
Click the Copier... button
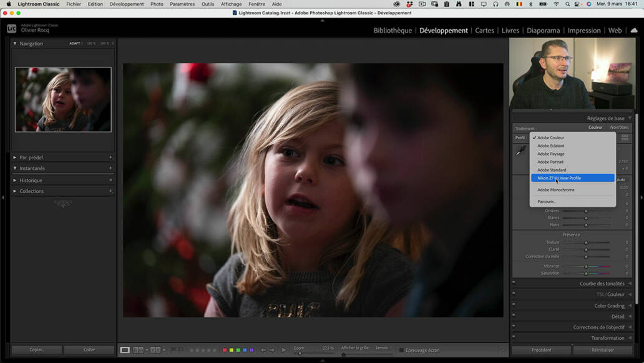tap(36, 349)
